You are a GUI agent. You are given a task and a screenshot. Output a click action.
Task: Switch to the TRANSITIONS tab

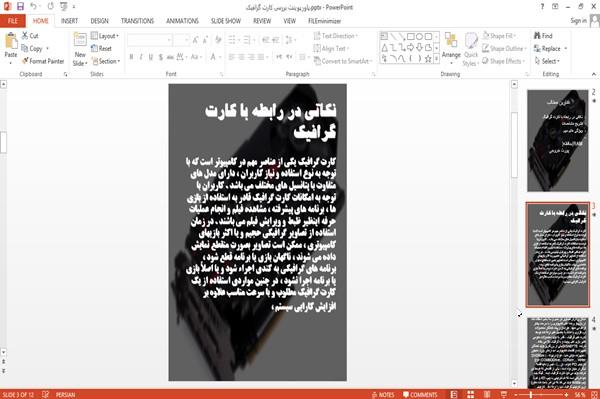tap(137, 21)
